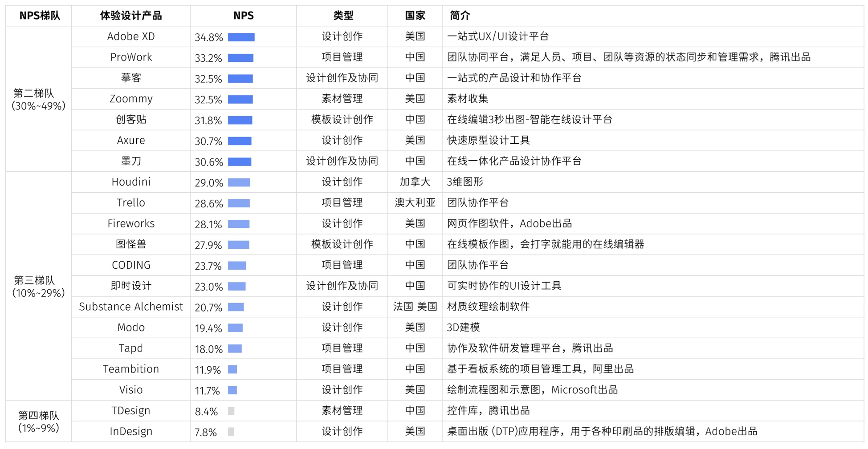Select the 国家 column header
This screenshot has height=449, width=868.
[x=415, y=16]
